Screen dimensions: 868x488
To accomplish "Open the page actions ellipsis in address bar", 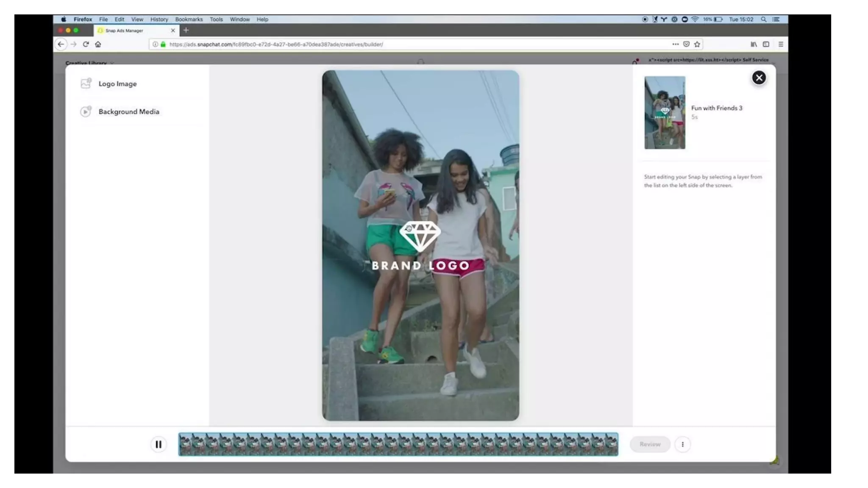I will click(675, 44).
